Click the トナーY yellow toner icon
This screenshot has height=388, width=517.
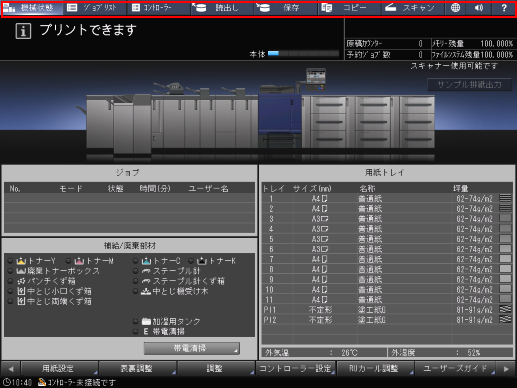(21, 261)
